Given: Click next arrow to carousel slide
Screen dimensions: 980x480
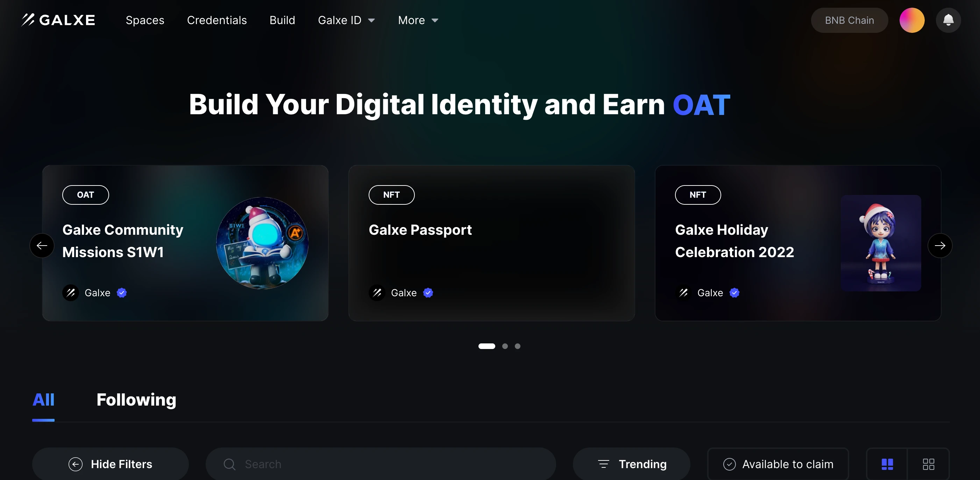Looking at the screenshot, I should pyautogui.click(x=939, y=245).
